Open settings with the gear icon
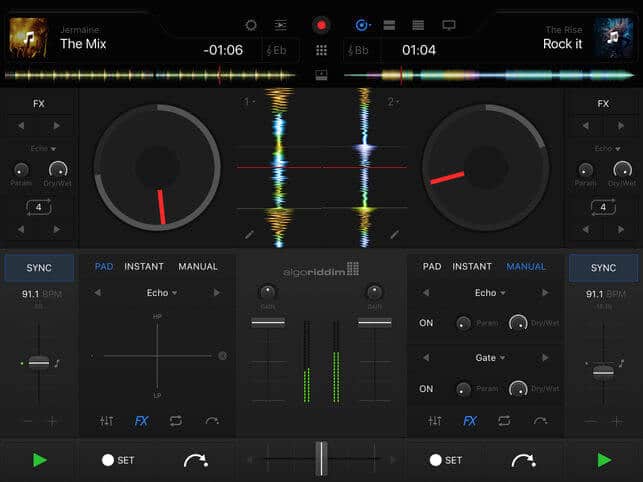 pos(251,24)
